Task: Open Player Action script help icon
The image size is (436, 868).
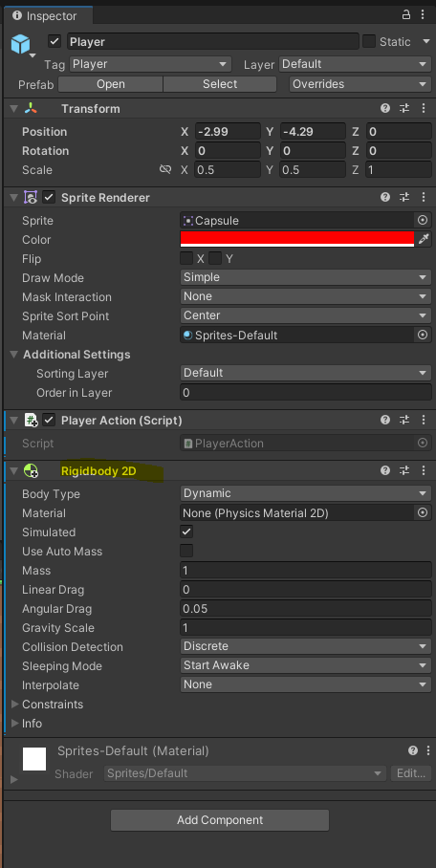Action: (x=385, y=420)
